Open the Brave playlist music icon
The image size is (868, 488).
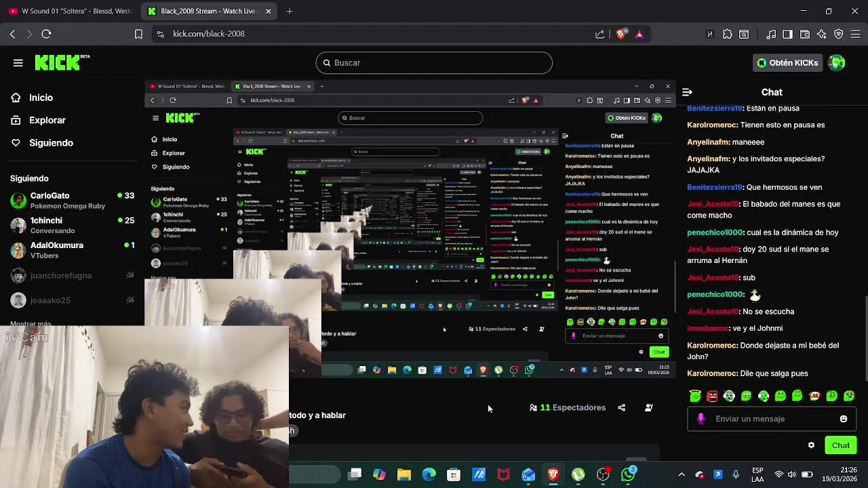click(x=771, y=34)
